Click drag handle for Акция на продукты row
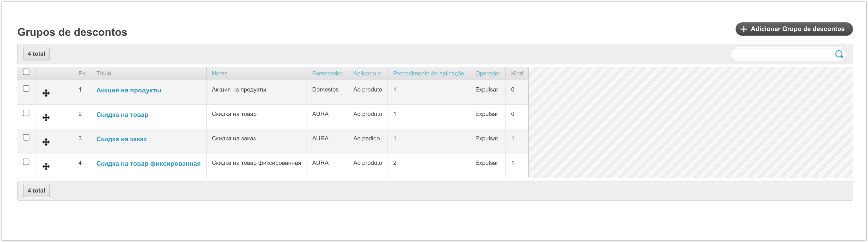The width and height of the screenshot is (868, 242). coord(46,93)
